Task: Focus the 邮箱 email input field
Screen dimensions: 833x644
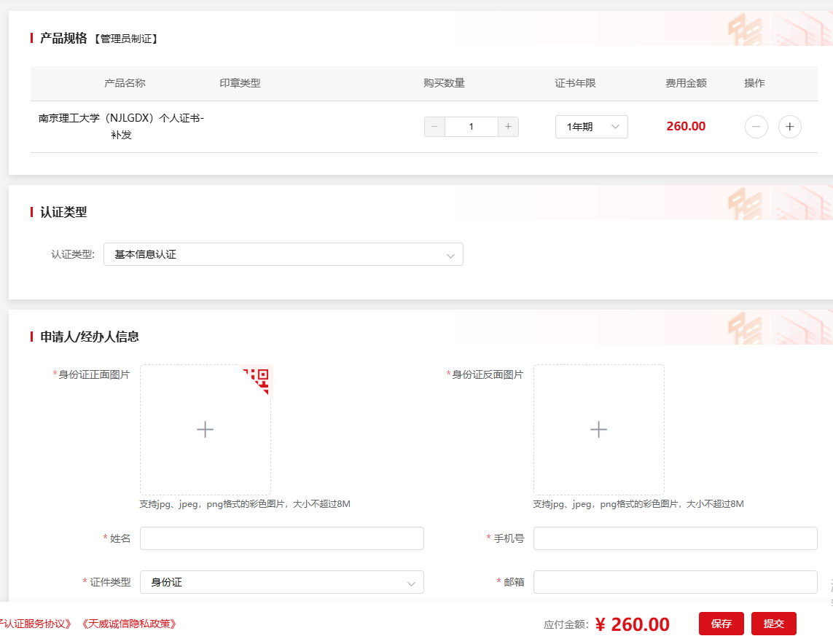Action: (675, 582)
